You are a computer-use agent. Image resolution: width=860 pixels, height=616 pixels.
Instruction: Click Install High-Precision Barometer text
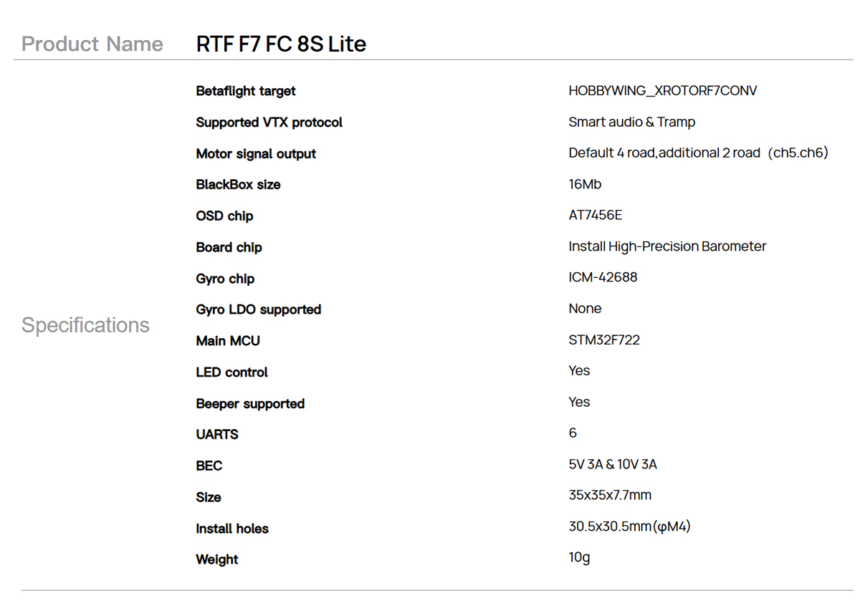[x=667, y=246]
